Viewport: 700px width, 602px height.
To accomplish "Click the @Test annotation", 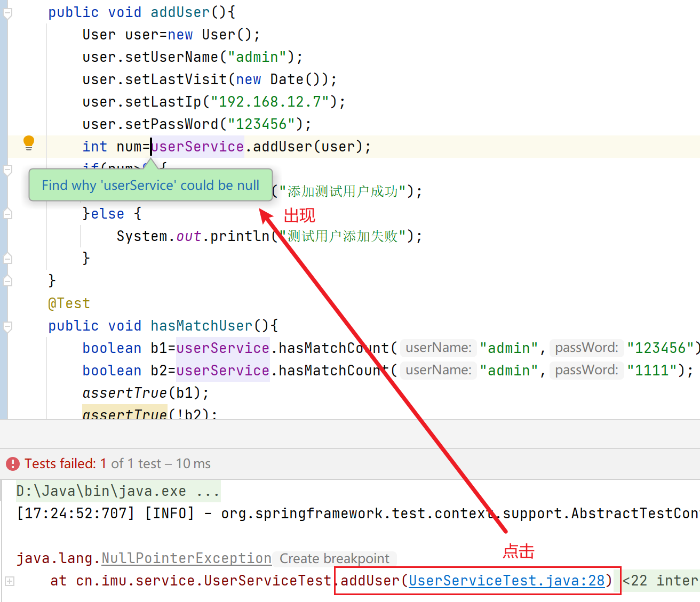I will pos(69,303).
